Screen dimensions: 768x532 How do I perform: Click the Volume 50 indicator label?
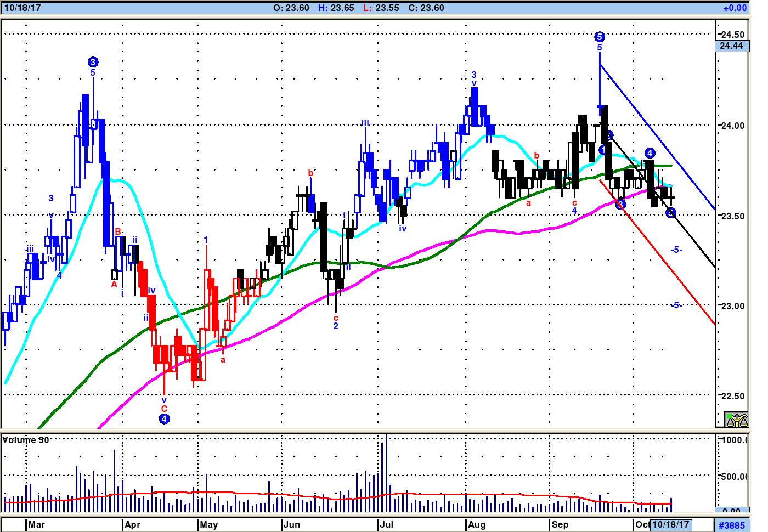pyautogui.click(x=26, y=440)
